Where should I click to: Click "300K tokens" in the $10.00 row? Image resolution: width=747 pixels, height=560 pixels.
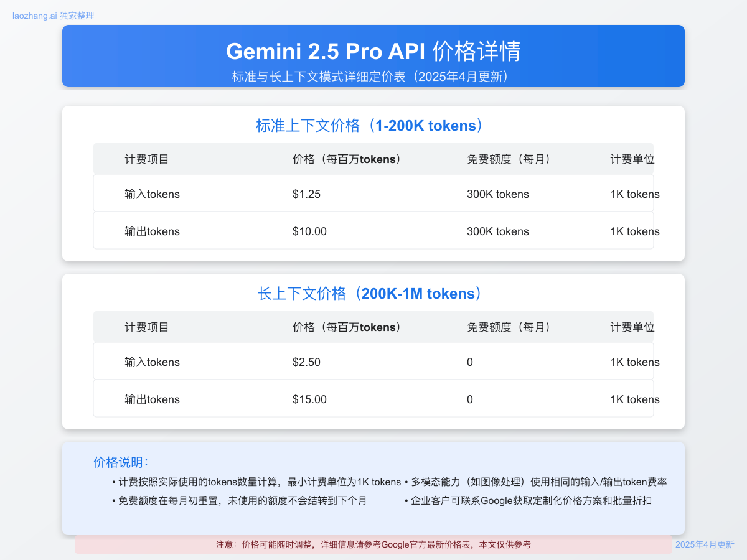pyautogui.click(x=498, y=231)
